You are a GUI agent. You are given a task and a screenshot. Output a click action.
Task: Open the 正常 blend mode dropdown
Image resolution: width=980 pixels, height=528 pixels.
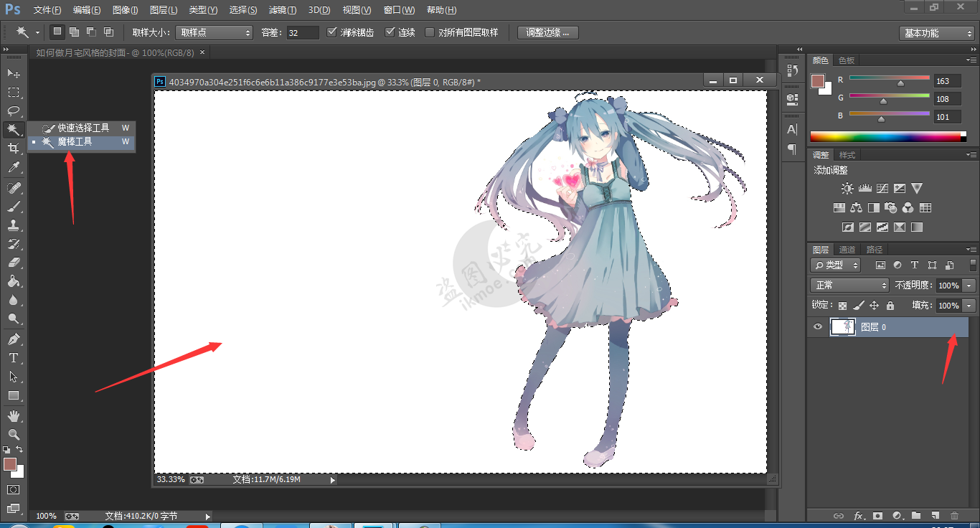pos(849,285)
